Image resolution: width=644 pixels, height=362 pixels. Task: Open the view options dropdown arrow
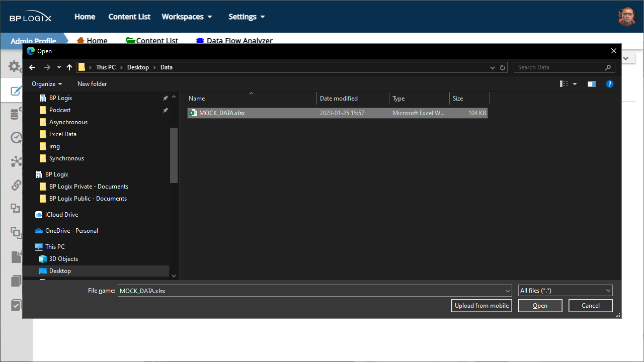575,84
